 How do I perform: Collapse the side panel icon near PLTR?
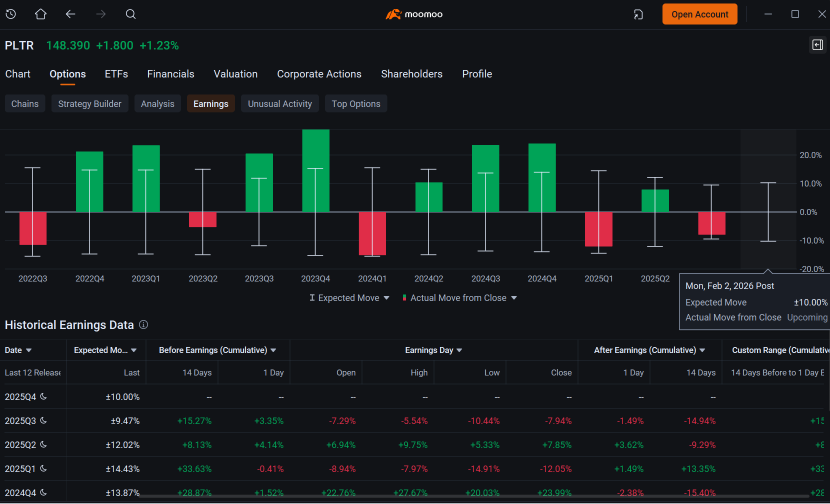817,45
